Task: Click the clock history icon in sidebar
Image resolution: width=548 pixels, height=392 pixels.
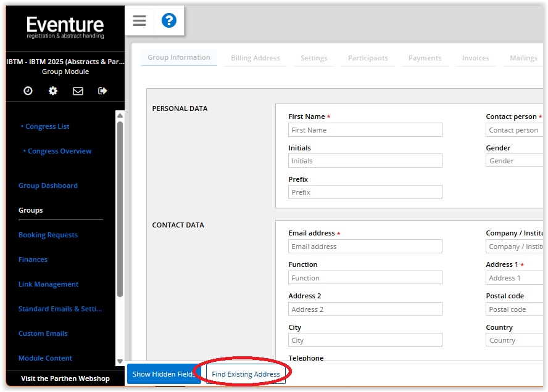Action: [x=28, y=91]
